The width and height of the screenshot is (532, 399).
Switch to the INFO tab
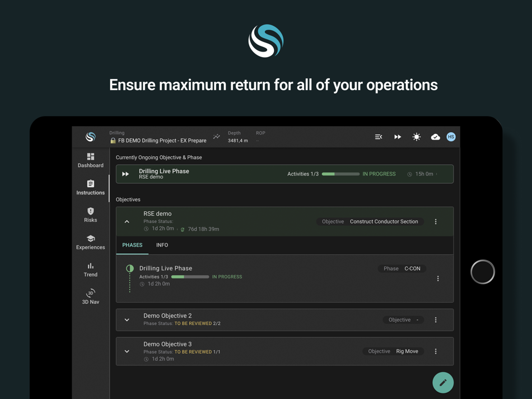point(162,245)
